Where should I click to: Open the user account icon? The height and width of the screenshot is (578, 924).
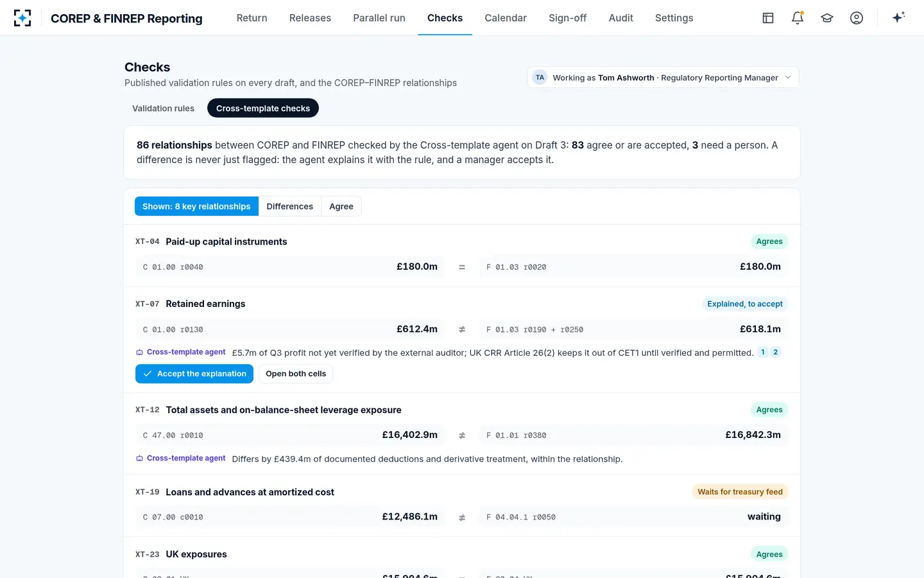(857, 18)
